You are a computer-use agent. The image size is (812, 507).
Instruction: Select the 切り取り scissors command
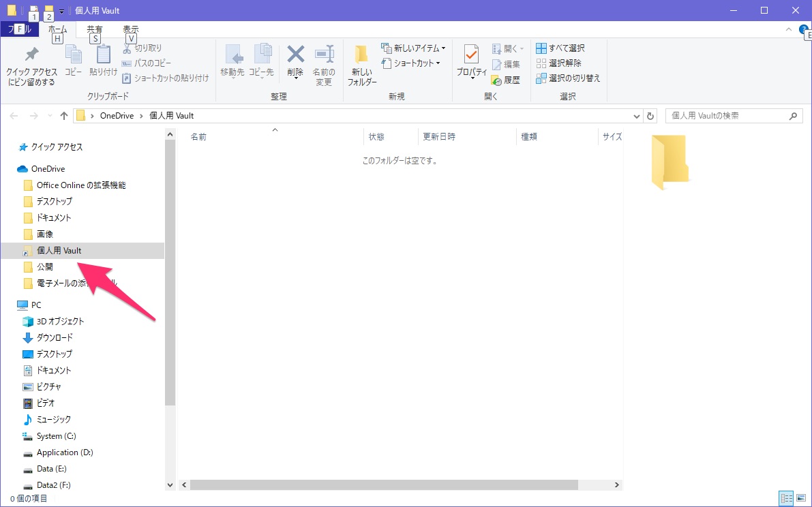[142, 48]
